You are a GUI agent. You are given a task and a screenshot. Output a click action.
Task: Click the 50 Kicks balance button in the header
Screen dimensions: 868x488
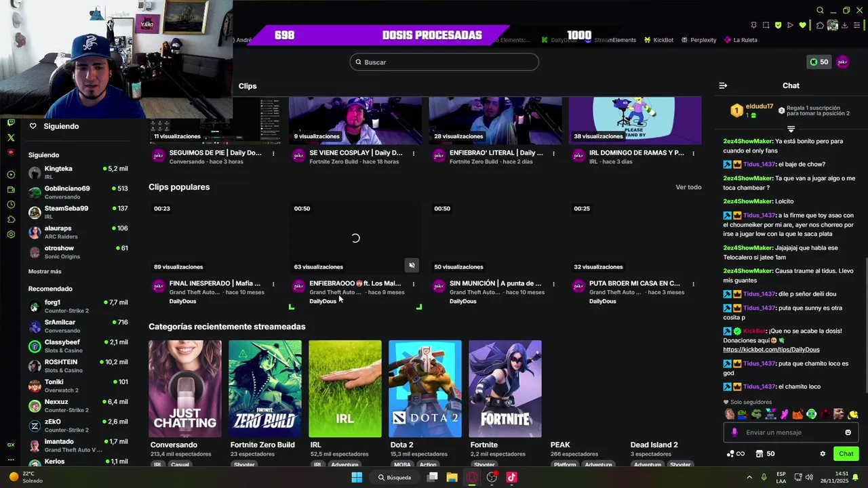coord(819,62)
